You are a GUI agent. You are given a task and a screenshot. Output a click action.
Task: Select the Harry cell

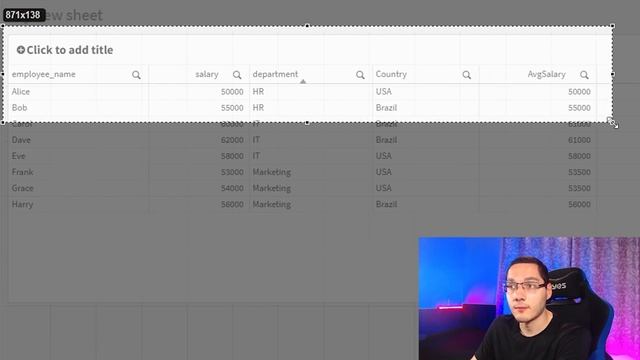(x=22, y=204)
